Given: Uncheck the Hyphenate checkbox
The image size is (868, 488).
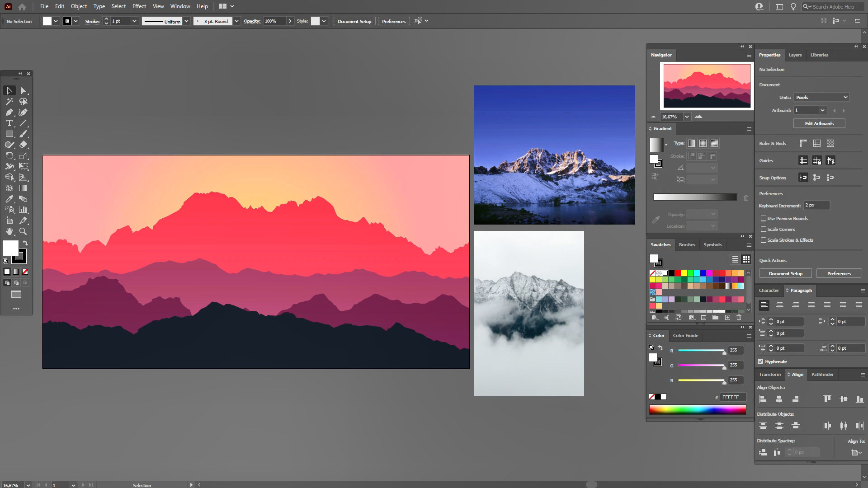Looking at the screenshot, I should [x=760, y=361].
